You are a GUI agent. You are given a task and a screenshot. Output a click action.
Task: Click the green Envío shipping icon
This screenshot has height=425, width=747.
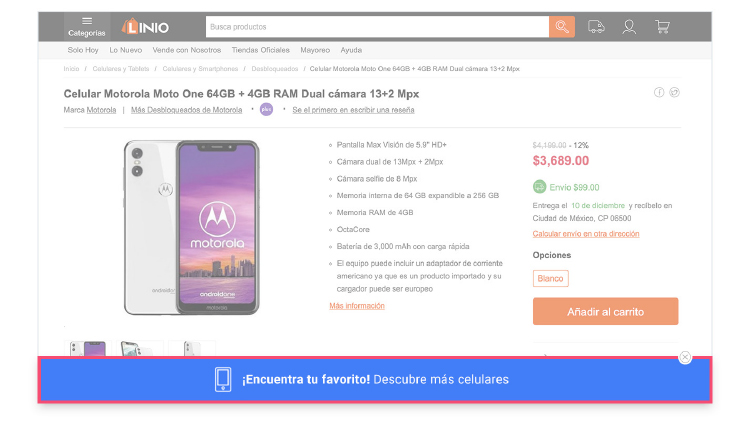tap(540, 186)
